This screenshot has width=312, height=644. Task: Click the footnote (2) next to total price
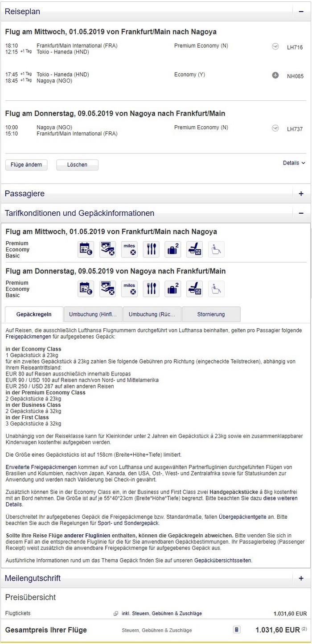click(304, 629)
